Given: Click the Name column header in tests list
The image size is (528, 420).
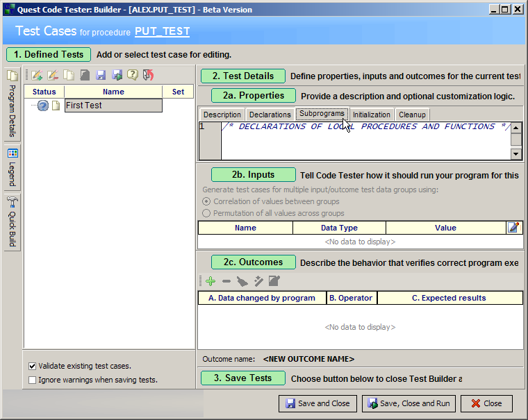Looking at the screenshot, I should (x=113, y=92).
